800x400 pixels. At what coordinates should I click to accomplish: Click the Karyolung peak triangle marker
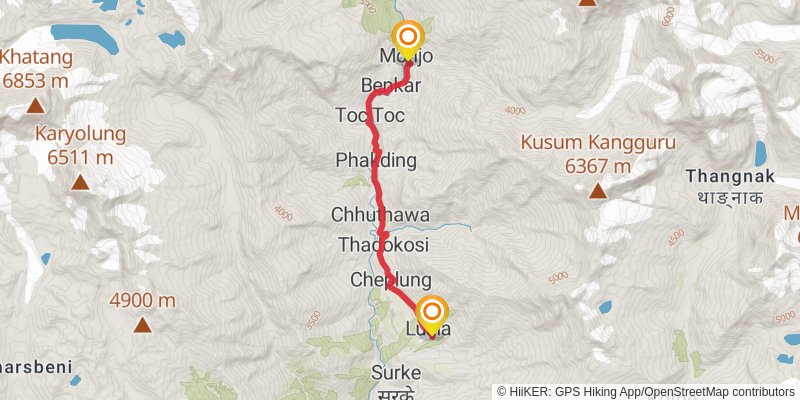tap(80, 182)
